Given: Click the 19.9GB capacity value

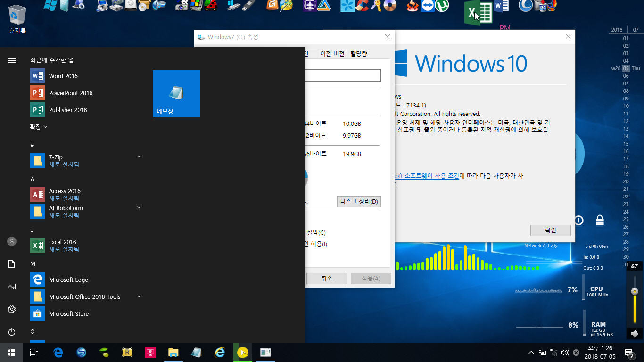Looking at the screenshot, I should coord(352,154).
